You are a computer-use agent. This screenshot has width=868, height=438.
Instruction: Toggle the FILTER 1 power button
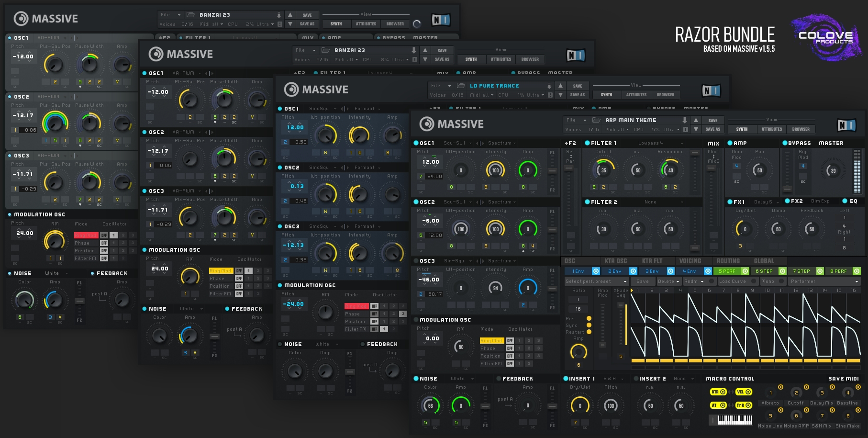(x=587, y=143)
